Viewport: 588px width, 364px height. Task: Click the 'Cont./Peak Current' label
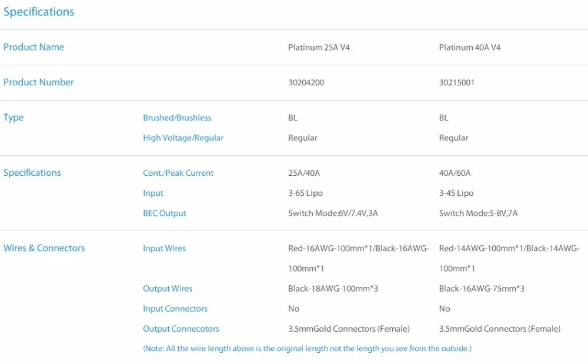pyautogui.click(x=178, y=173)
